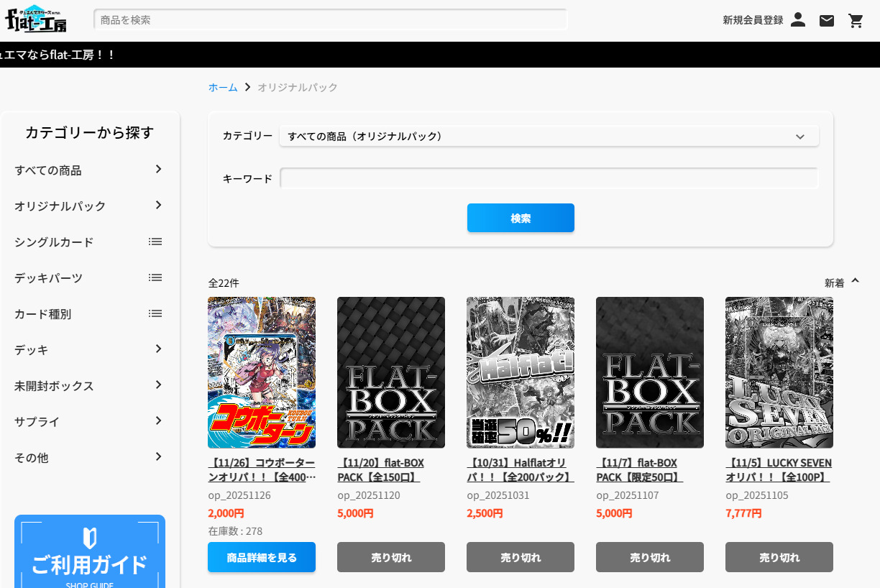The image size is (880, 588).
Task: Open the shopping cart icon
Action: pos(856,20)
